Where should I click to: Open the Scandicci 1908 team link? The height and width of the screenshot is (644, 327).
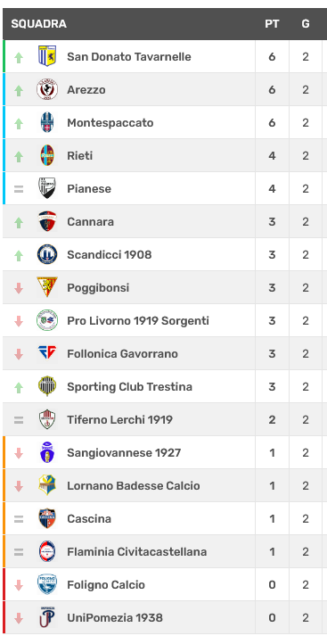109,254
